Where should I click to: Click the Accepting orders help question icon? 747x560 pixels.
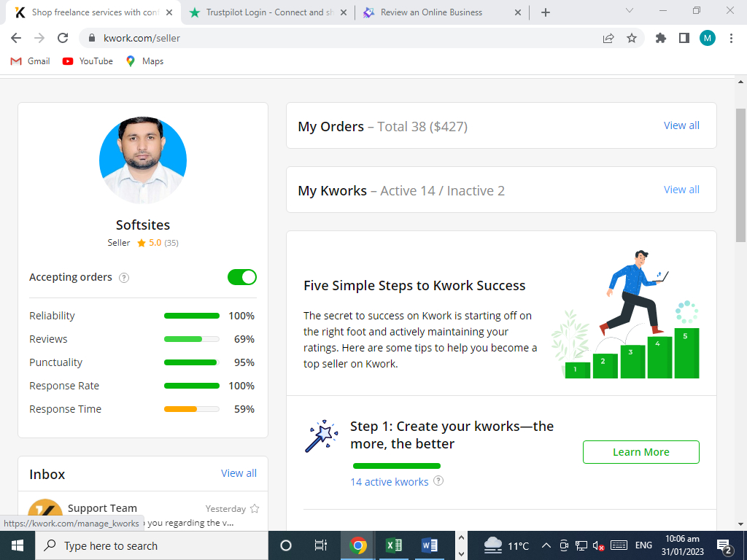pos(124,278)
